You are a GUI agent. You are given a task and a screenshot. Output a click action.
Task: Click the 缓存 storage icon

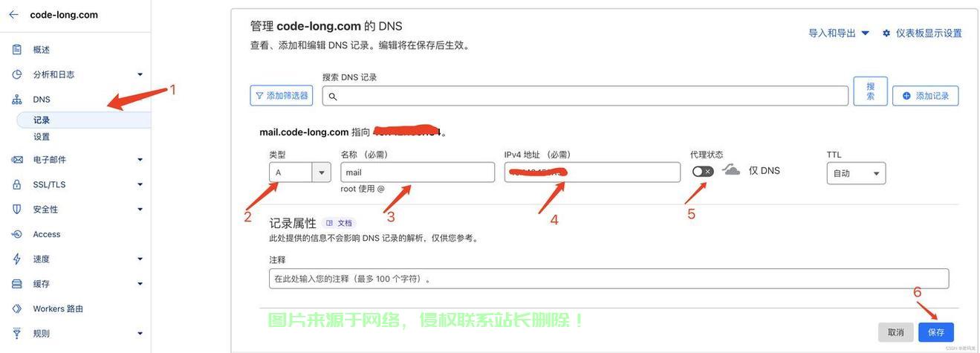[x=17, y=284]
